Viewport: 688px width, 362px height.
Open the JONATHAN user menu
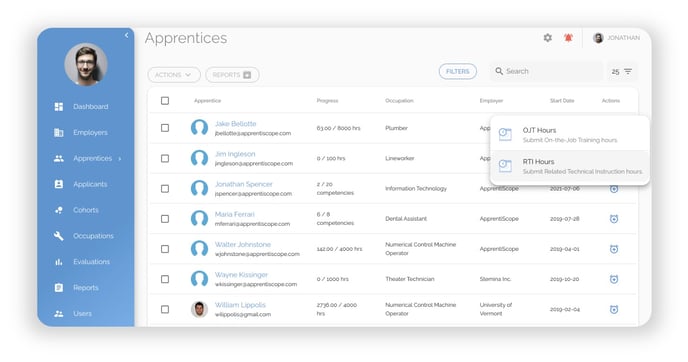point(616,38)
